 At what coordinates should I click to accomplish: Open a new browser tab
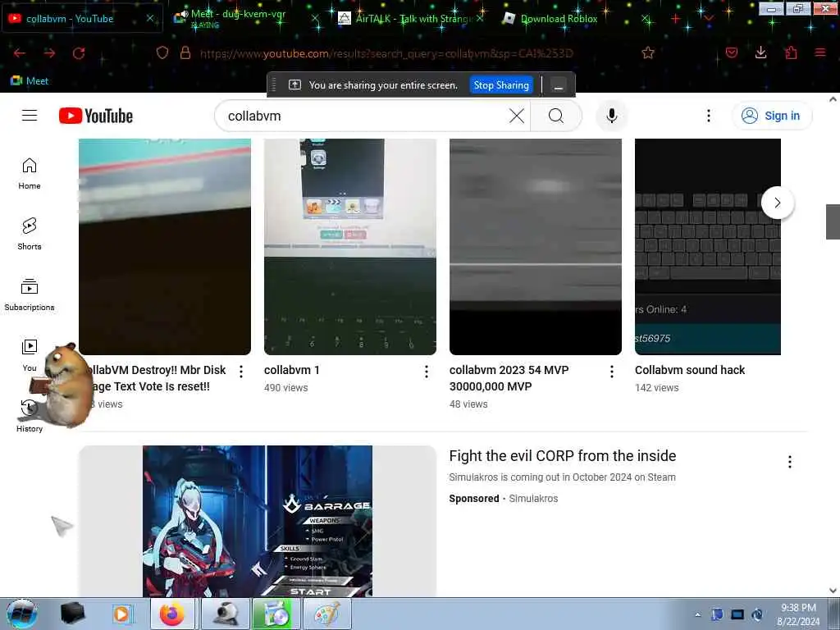coord(675,20)
